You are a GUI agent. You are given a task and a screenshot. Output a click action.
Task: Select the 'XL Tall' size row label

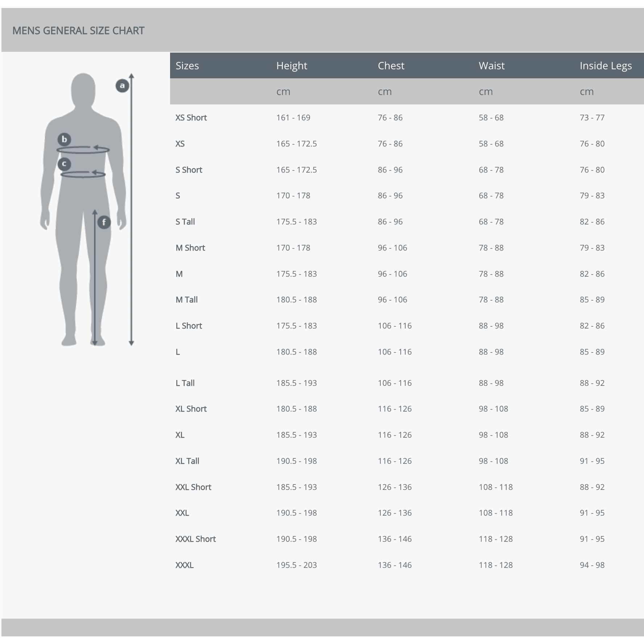point(187,461)
